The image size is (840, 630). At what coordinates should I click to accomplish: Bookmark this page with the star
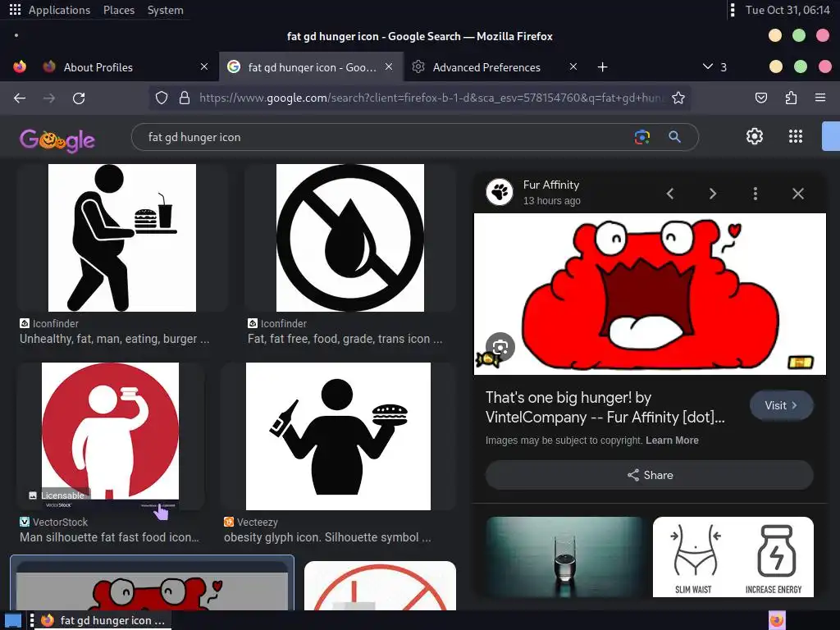(678, 98)
